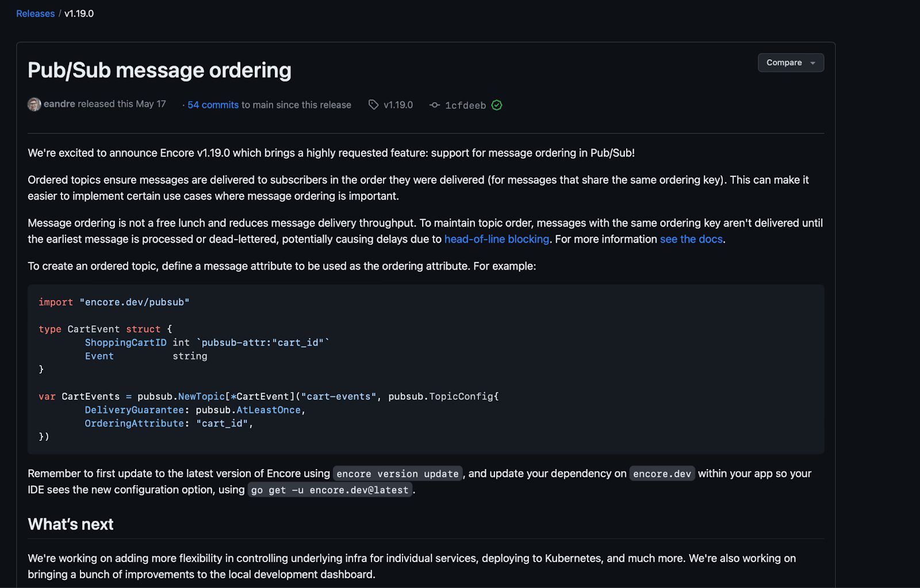Click the green verified checkmark icon

[x=497, y=105]
